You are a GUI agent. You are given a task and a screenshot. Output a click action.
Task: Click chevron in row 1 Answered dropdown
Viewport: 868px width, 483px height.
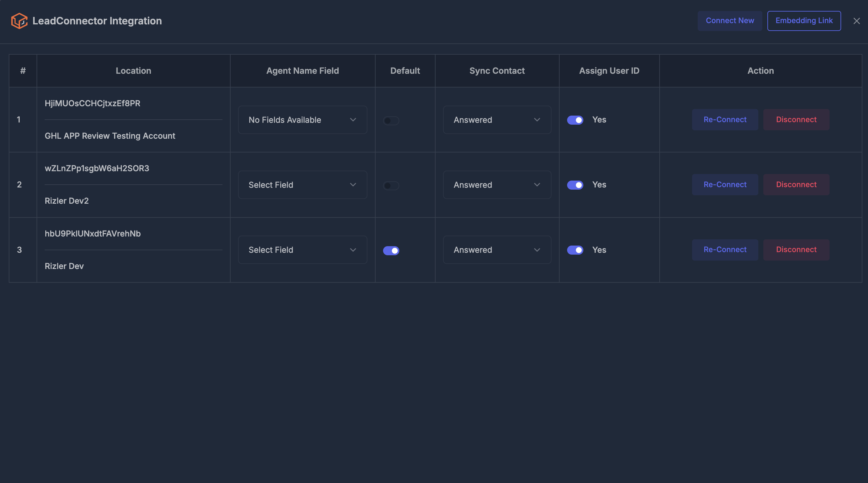537,120
